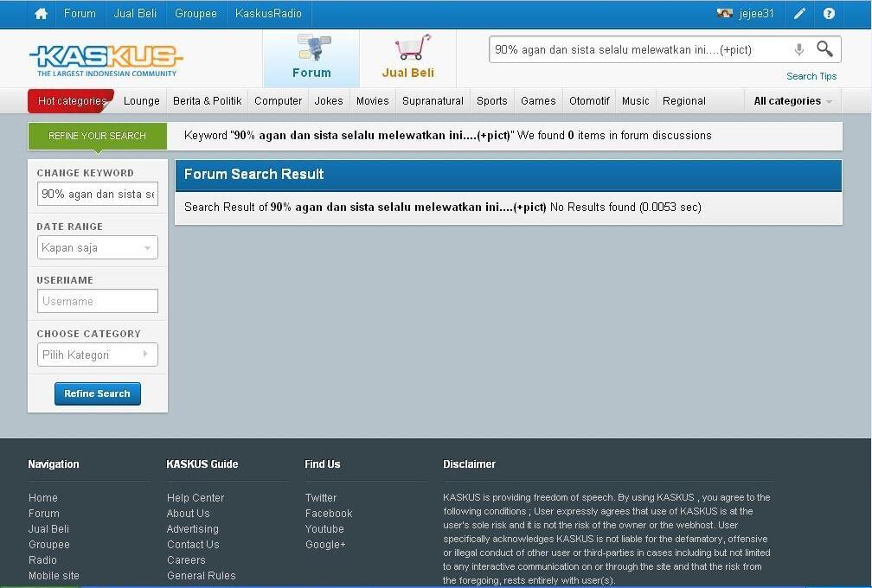This screenshot has width=872, height=588.
Task: Browse the Movies category
Action: point(373,101)
